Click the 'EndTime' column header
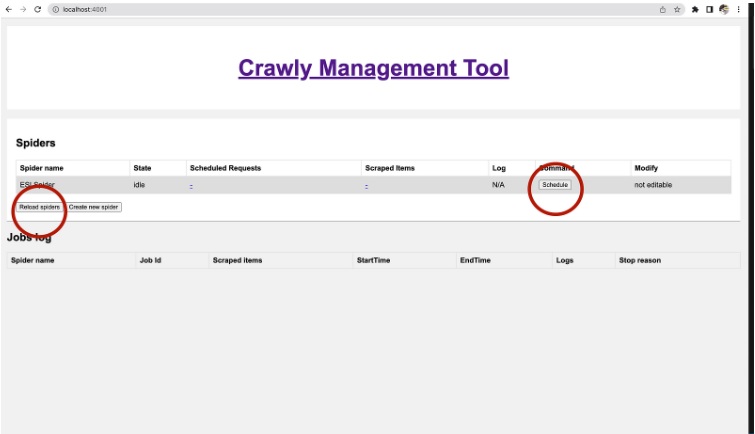 point(475,260)
